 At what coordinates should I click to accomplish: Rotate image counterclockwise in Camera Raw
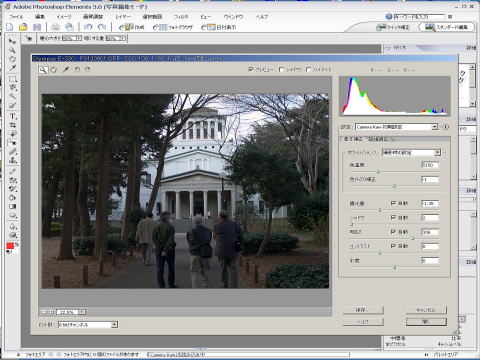coord(77,70)
